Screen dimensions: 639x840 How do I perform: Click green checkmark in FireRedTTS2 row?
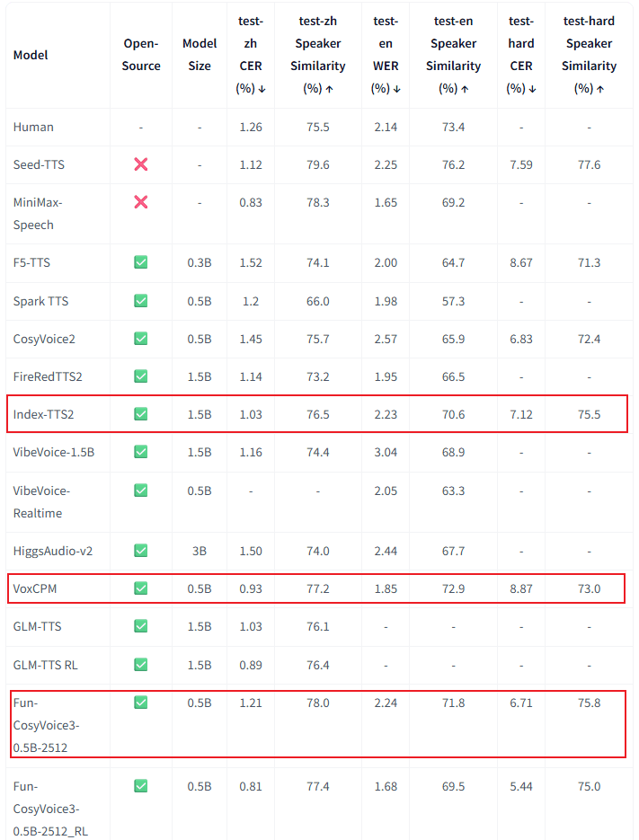coord(140,376)
